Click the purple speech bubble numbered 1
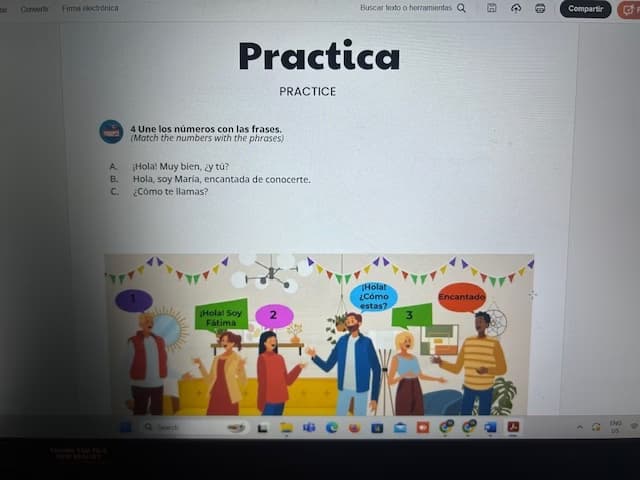Image resolution: width=640 pixels, height=480 pixels. pyautogui.click(x=133, y=300)
